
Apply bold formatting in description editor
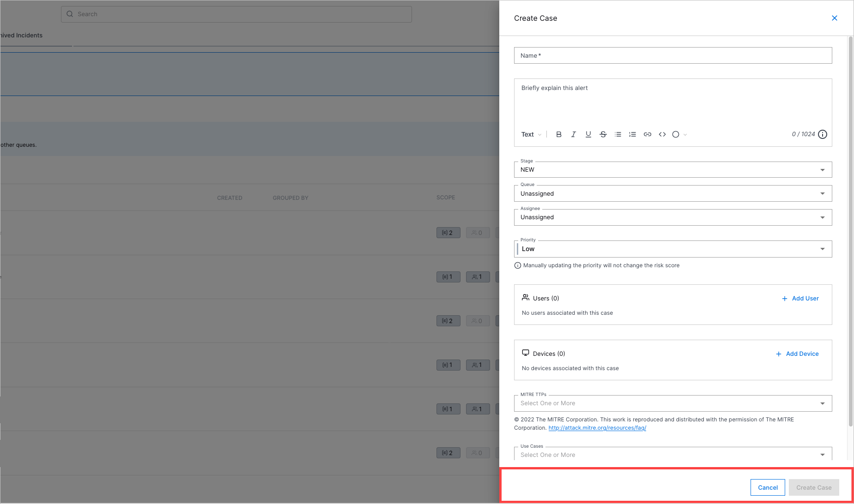(559, 134)
